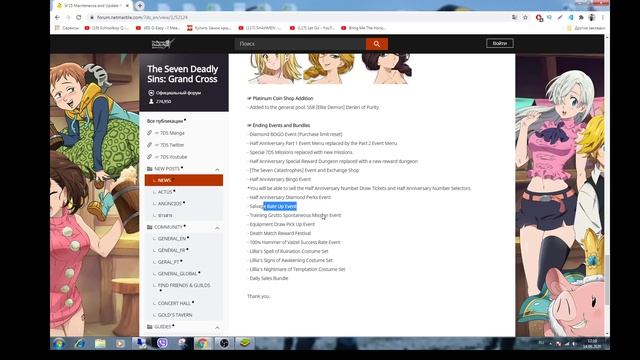Open the ACTUS subforum

[165, 192]
